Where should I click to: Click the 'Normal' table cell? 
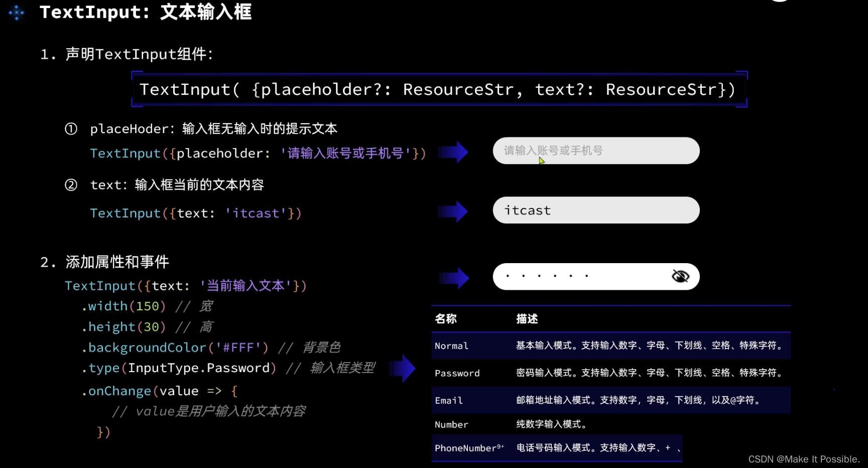[x=451, y=346]
